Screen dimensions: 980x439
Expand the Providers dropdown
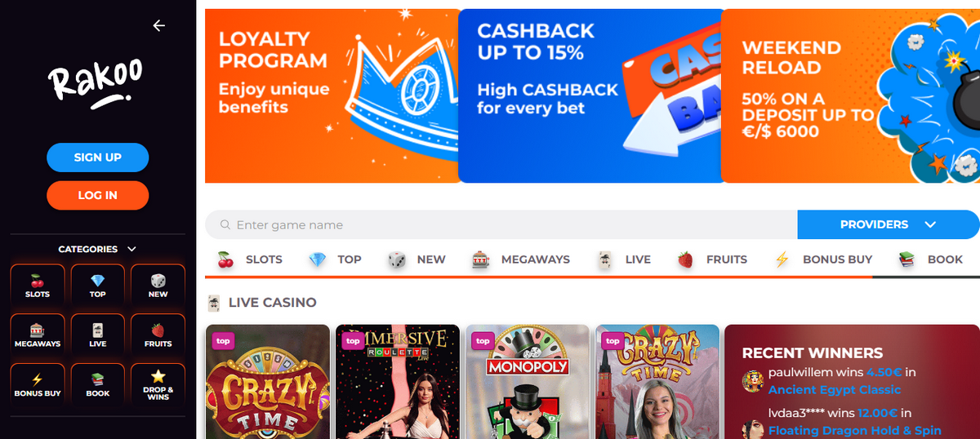pyautogui.click(x=888, y=224)
